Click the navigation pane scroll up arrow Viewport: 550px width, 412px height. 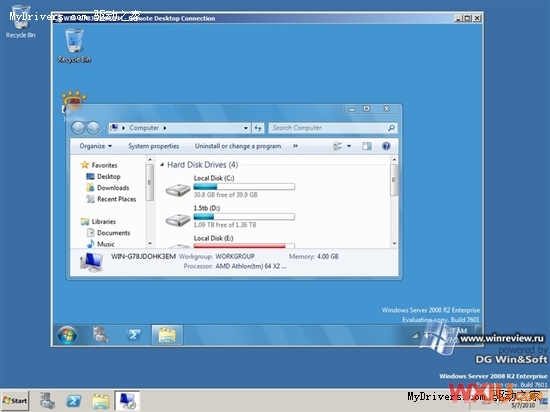click(x=150, y=160)
